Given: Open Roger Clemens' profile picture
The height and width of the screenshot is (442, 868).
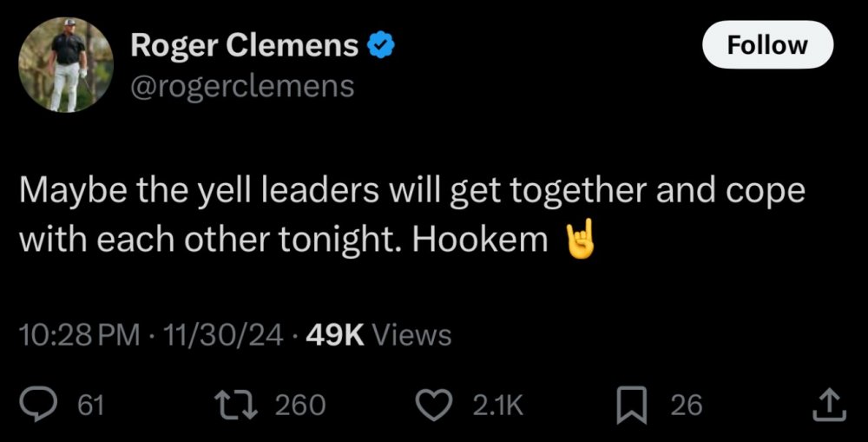Looking at the screenshot, I should [67, 65].
